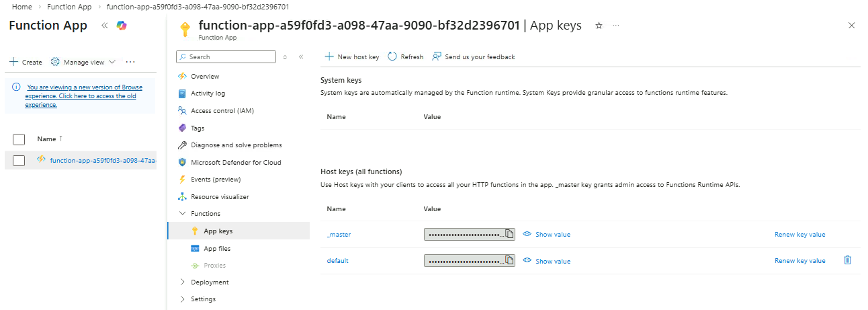Go to Access control (IAM)
The width and height of the screenshot is (868, 310).
pyautogui.click(x=222, y=111)
